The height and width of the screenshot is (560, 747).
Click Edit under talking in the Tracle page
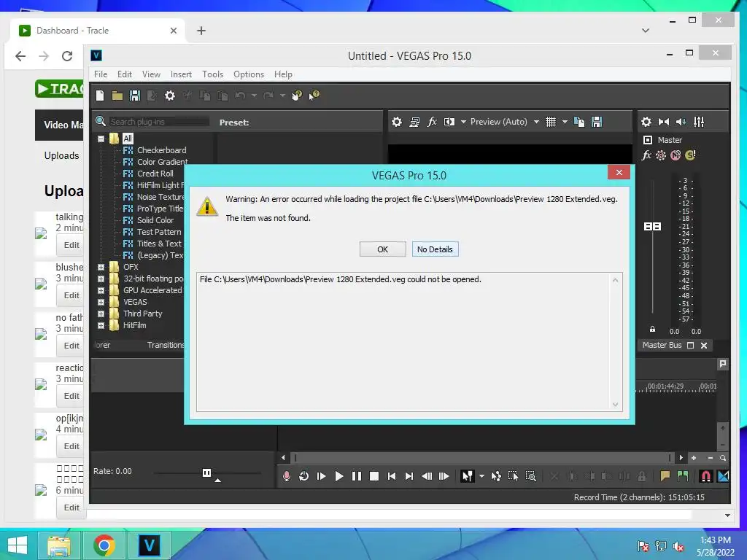[71, 245]
